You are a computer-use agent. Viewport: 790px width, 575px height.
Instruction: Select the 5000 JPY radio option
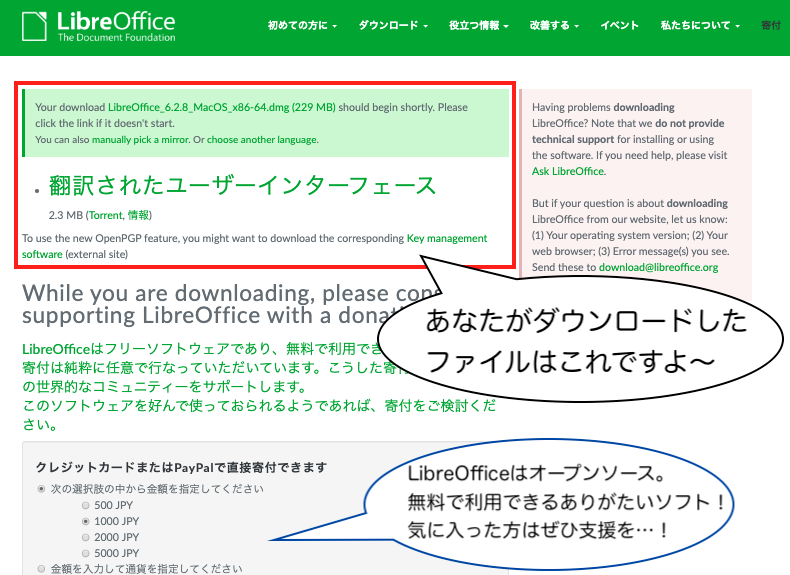[86, 553]
